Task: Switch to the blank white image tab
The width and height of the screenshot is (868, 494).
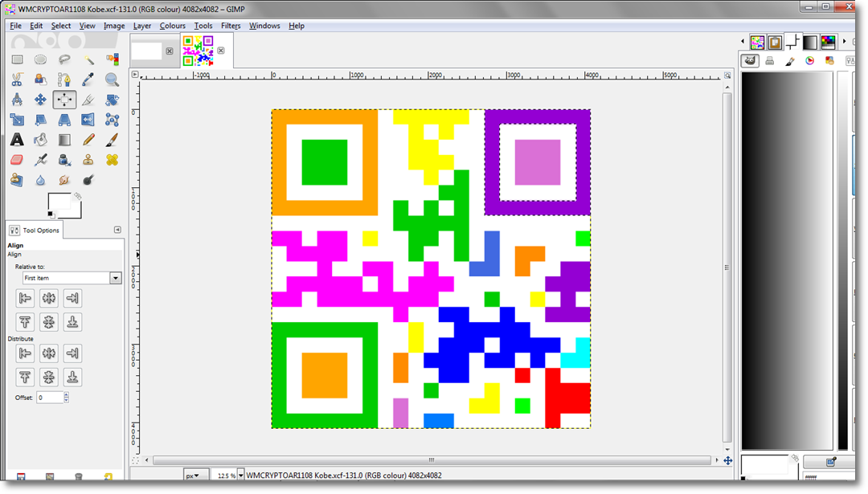Action: click(147, 51)
